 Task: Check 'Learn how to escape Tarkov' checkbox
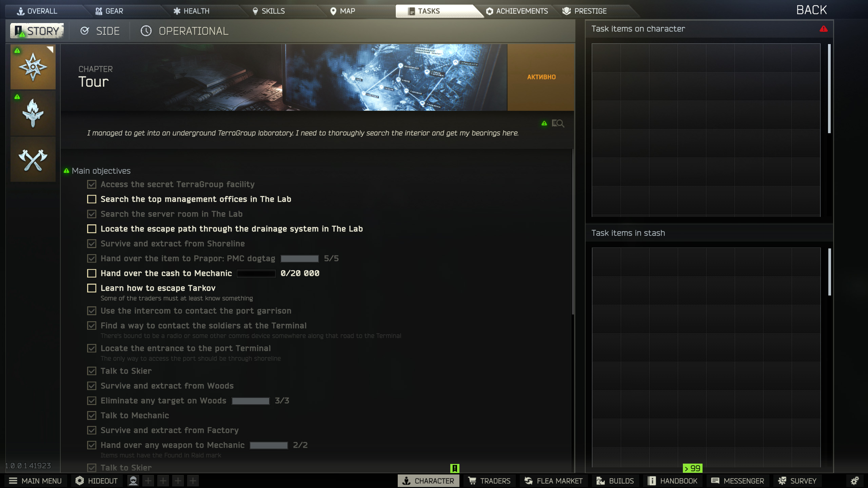92,288
